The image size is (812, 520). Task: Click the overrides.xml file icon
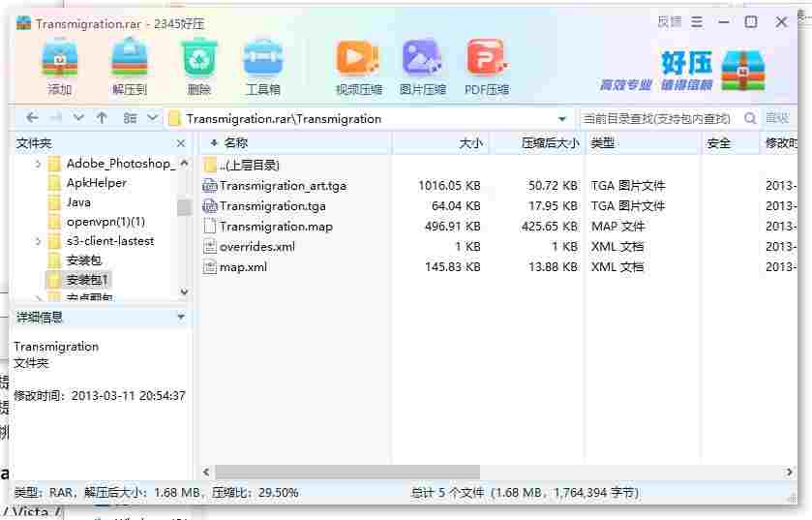[x=210, y=247]
